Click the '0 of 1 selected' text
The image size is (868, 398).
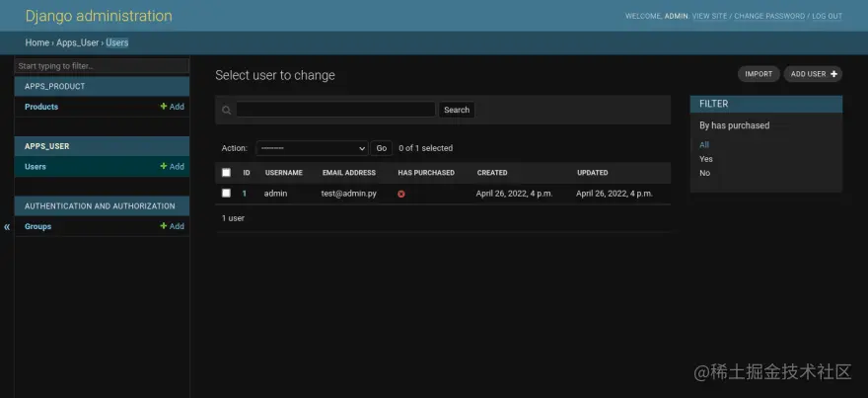point(426,148)
